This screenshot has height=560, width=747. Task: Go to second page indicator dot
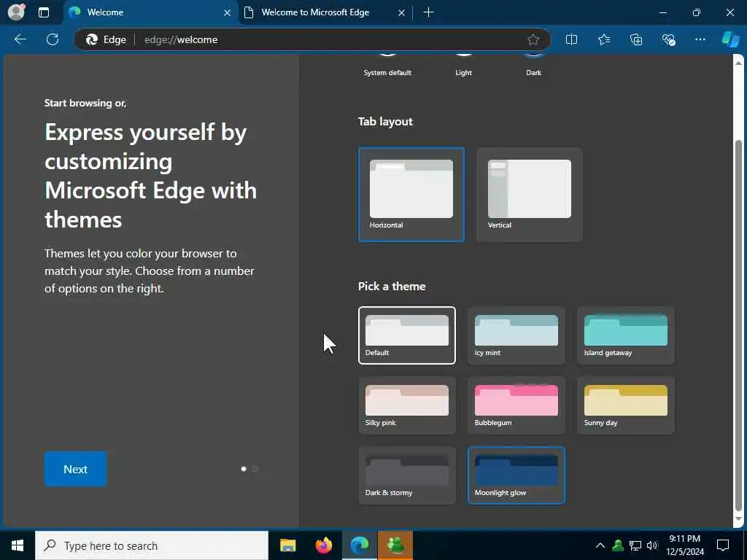click(255, 469)
